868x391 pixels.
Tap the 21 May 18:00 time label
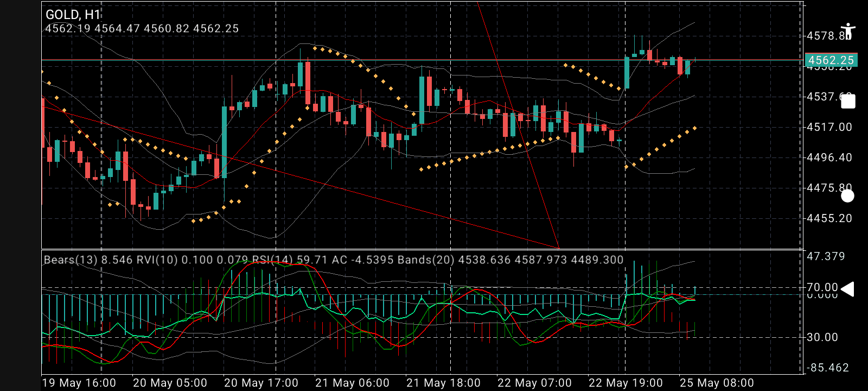click(x=444, y=383)
